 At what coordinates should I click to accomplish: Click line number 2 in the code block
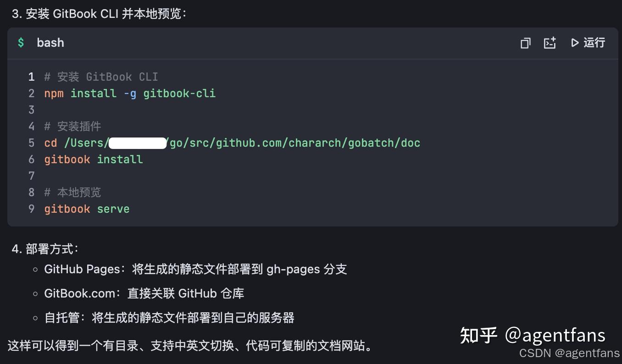(31, 93)
